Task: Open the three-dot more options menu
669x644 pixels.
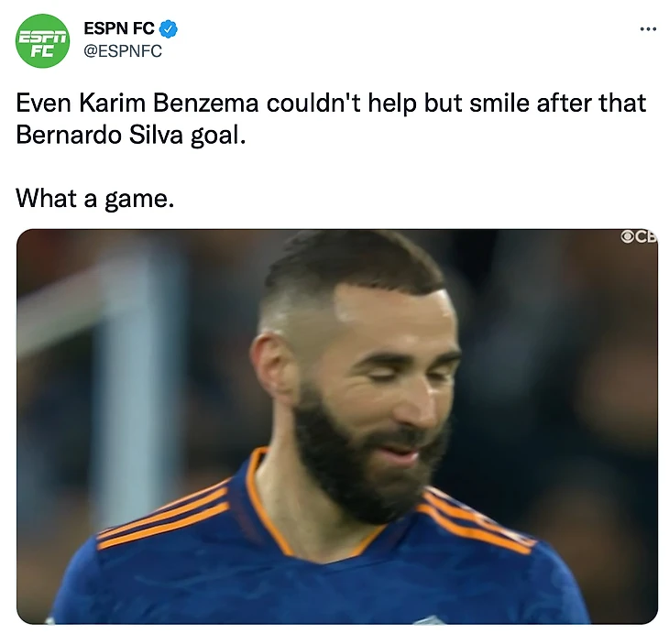Action: (x=648, y=29)
